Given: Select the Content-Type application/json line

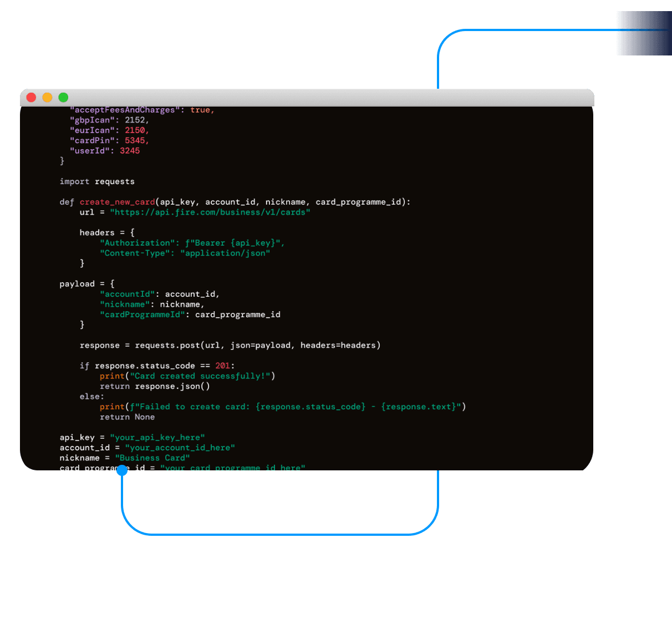Looking at the screenshot, I should [185, 253].
